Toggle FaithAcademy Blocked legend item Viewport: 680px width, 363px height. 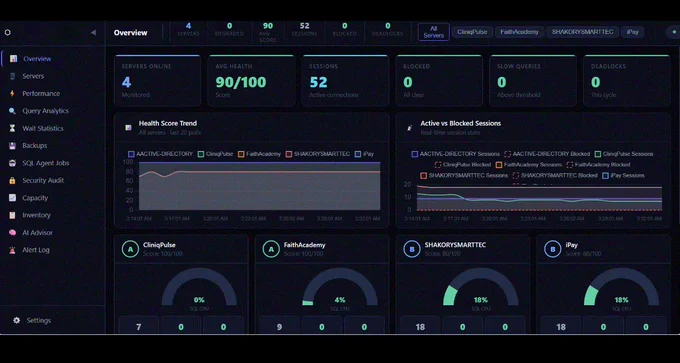(598, 165)
